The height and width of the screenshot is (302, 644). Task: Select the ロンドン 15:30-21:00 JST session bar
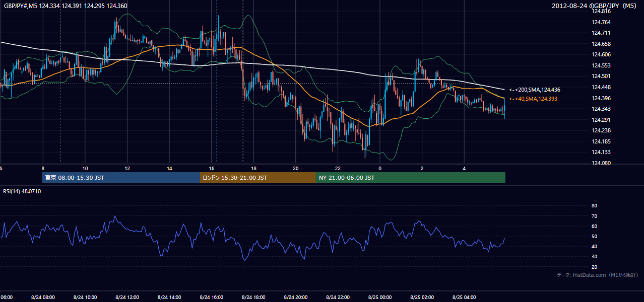tap(258, 178)
